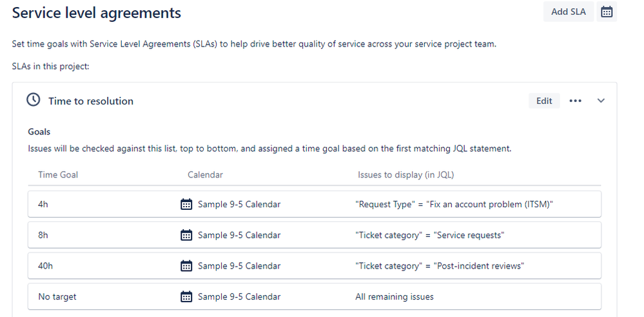Click the clock icon for Time to resolution
Viewport: 644px width, 317px height.
pos(33,100)
